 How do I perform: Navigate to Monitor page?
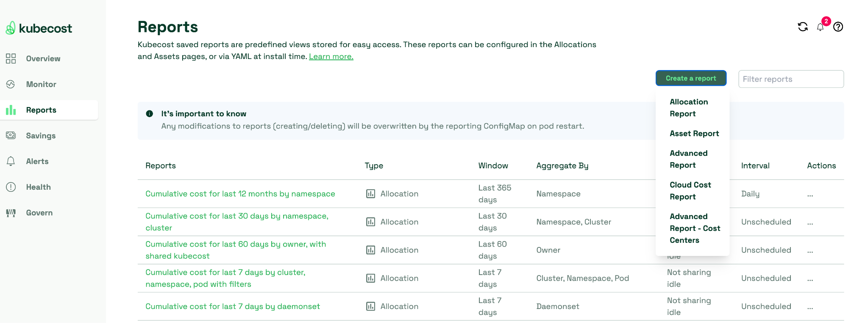(x=41, y=84)
